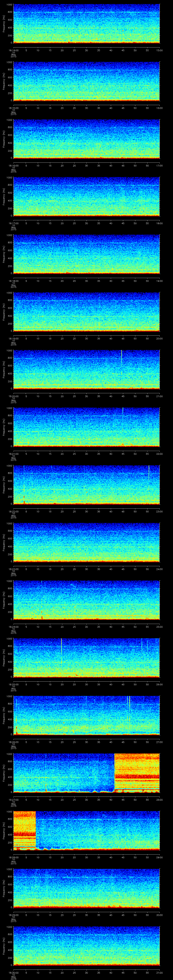
Task: Click the 18:15:00 start time label
Action: [x=13, y=108]
